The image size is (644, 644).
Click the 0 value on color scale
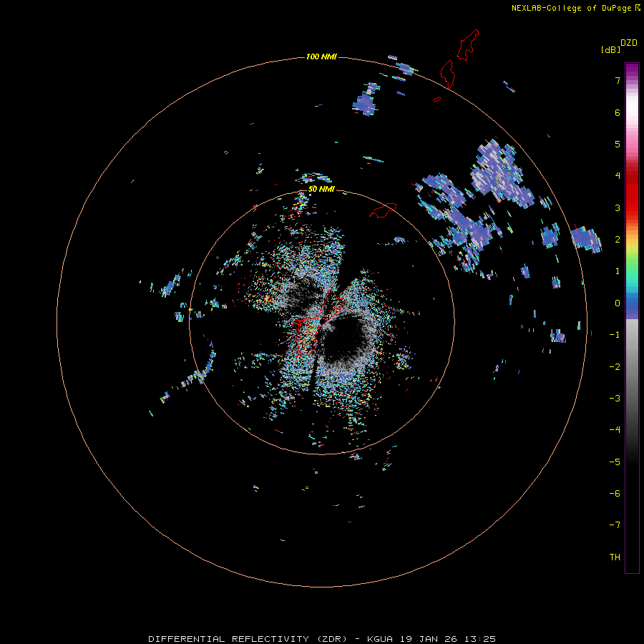(x=618, y=303)
